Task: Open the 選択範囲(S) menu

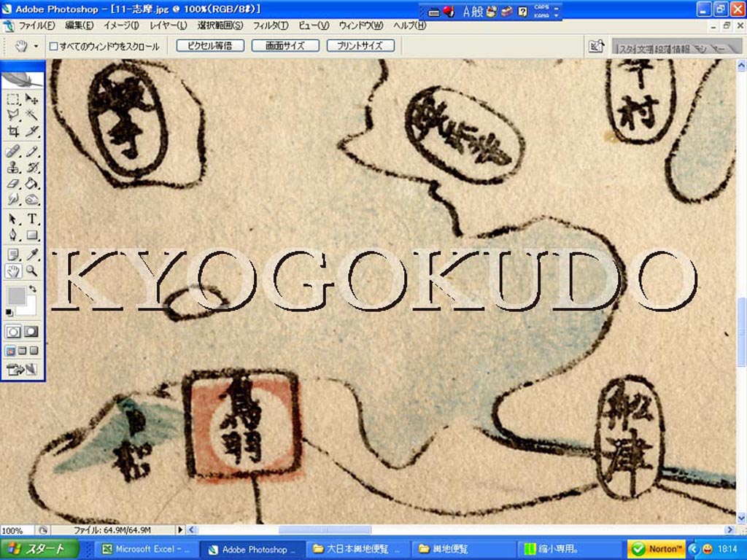Action: coord(220,26)
